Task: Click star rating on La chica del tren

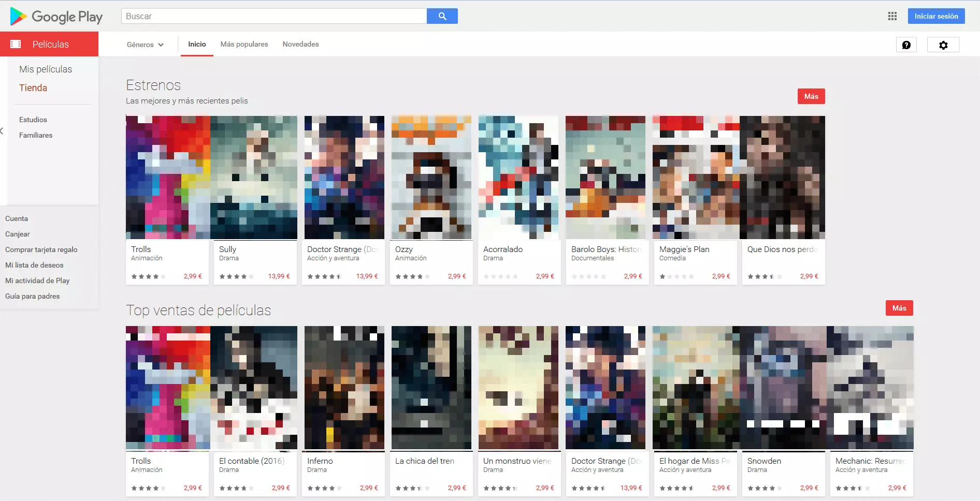Action: (x=412, y=488)
